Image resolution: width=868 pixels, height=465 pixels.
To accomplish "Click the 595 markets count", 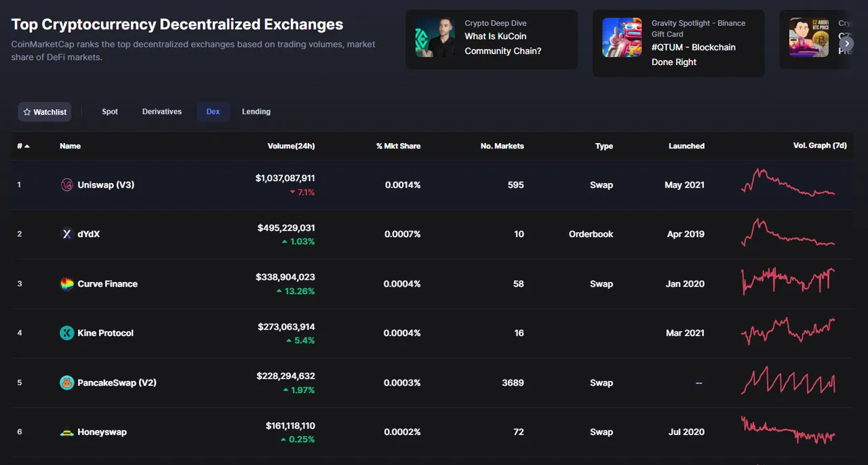I will [x=516, y=185].
